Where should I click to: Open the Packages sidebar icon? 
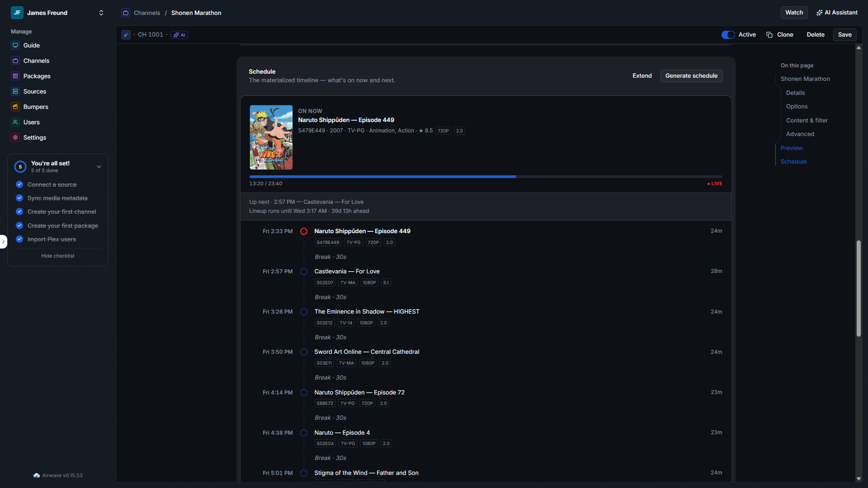point(15,76)
